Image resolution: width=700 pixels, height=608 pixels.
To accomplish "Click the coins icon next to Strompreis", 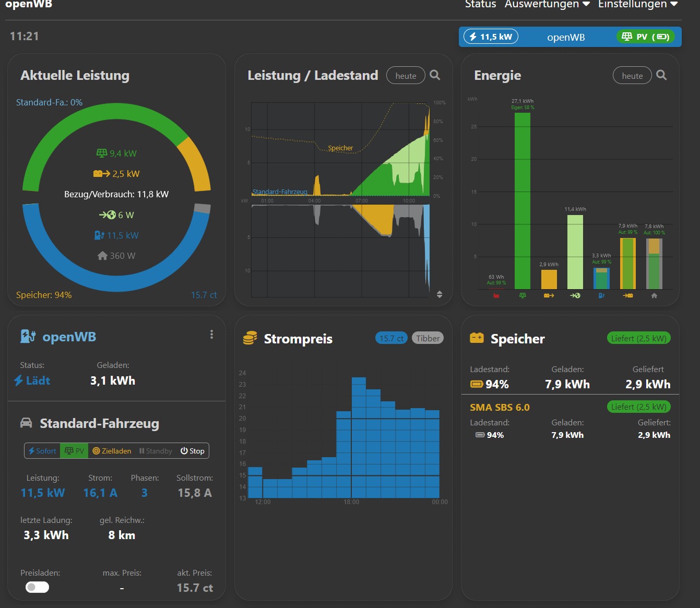I will click(250, 339).
